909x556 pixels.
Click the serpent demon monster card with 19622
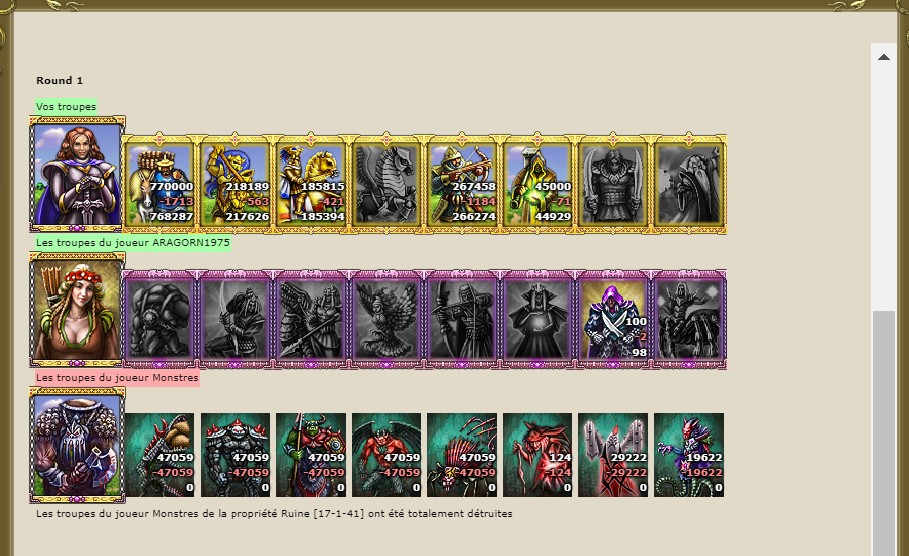689,455
